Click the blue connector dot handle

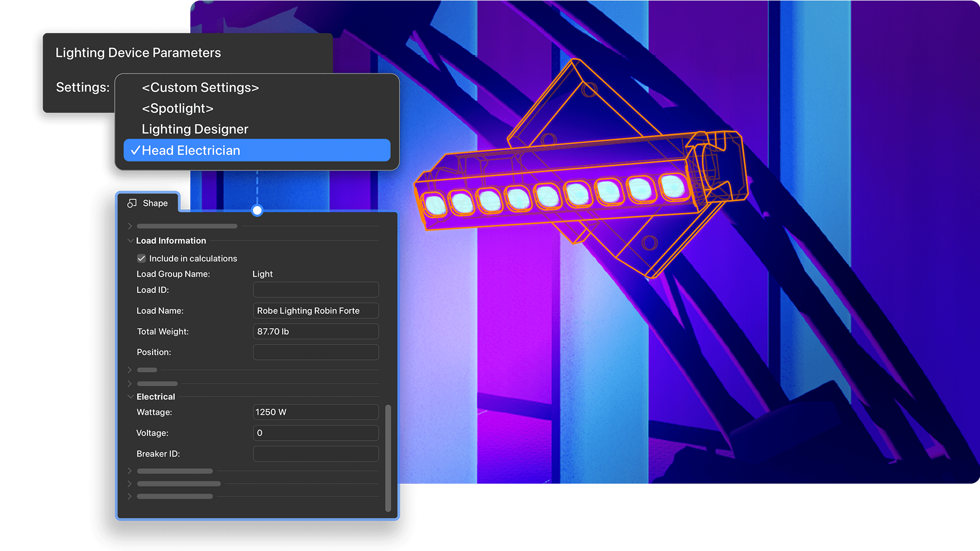point(257,210)
